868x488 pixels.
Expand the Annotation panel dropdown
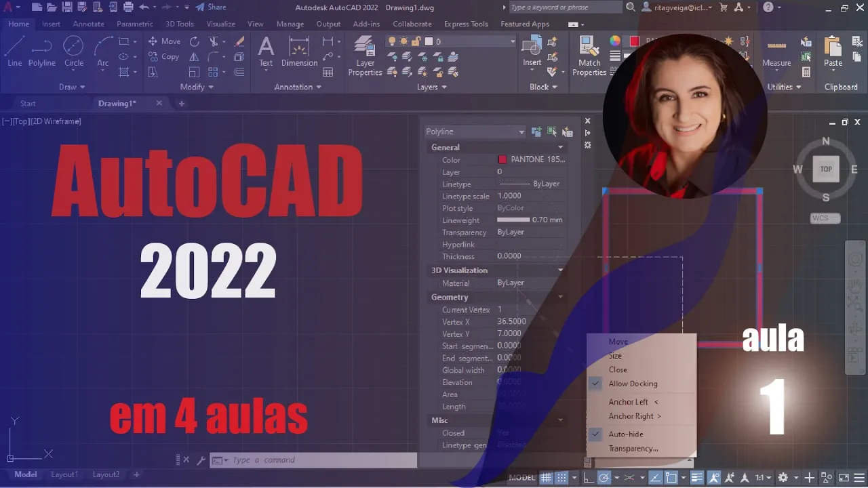point(298,87)
